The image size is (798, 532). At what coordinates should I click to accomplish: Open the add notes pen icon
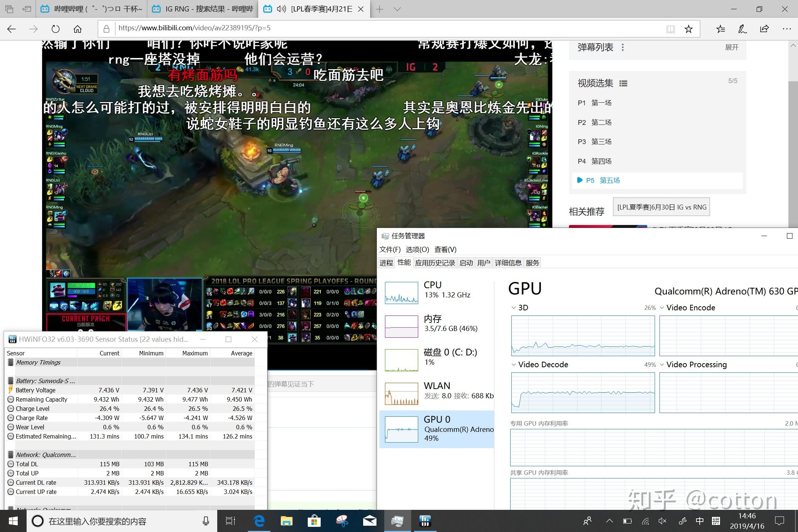coord(742,29)
